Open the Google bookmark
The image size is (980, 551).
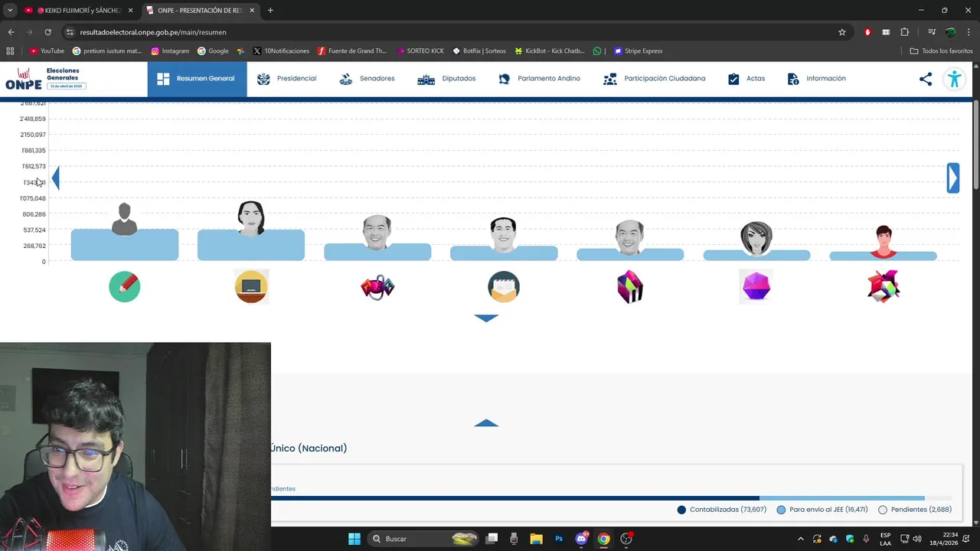pyautogui.click(x=213, y=51)
